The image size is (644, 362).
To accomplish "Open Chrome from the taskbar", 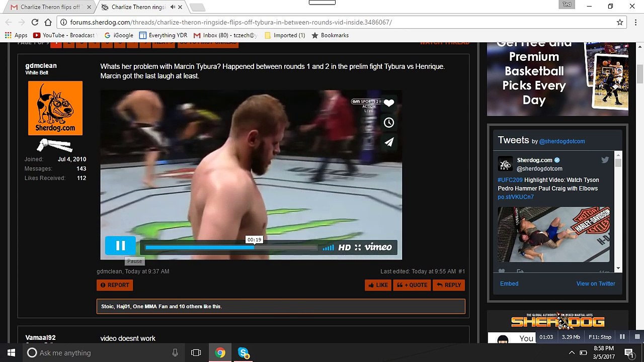I will [220, 352].
